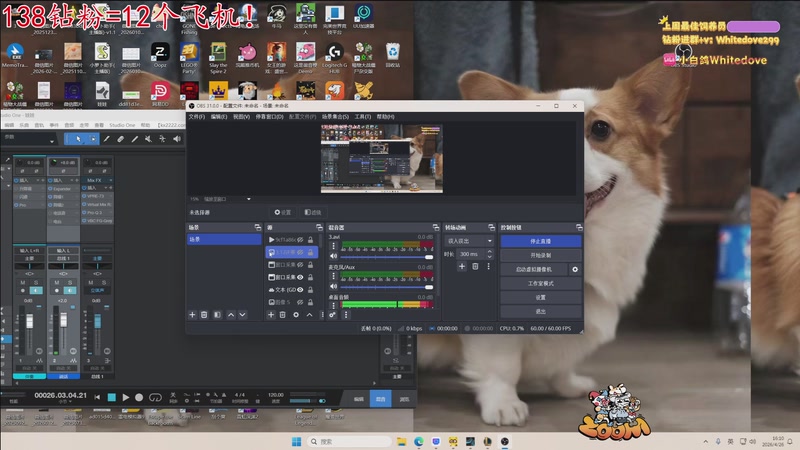This screenshot has height=450, width=800.
Task: Adjust 3.avi volume slider in OBS mixer
Action: coord(387,257)
